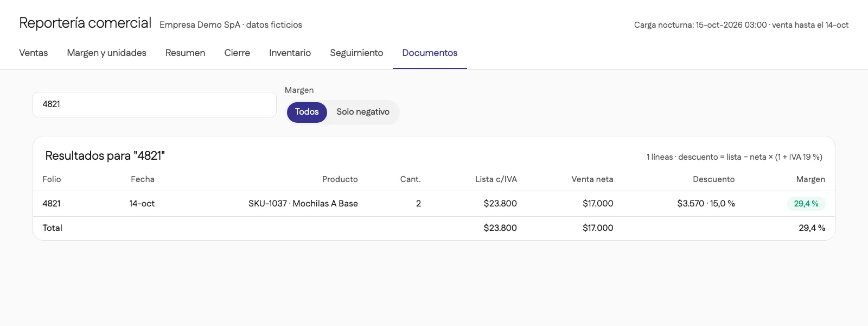Click the Lista c/IVA column header
The image size is (868, 326).
(x=496, y=179)
